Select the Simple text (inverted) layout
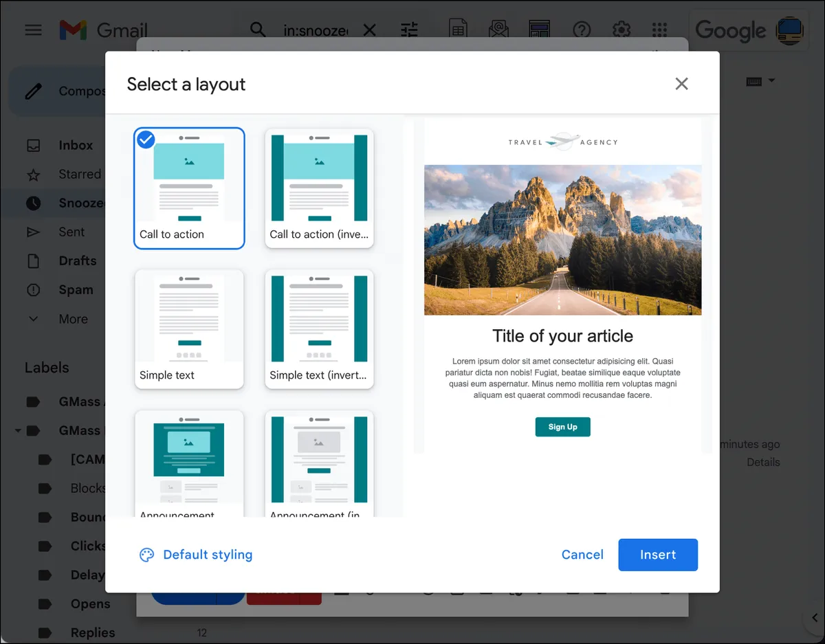This screenshot has width=825, height=644. click(319, 329)
